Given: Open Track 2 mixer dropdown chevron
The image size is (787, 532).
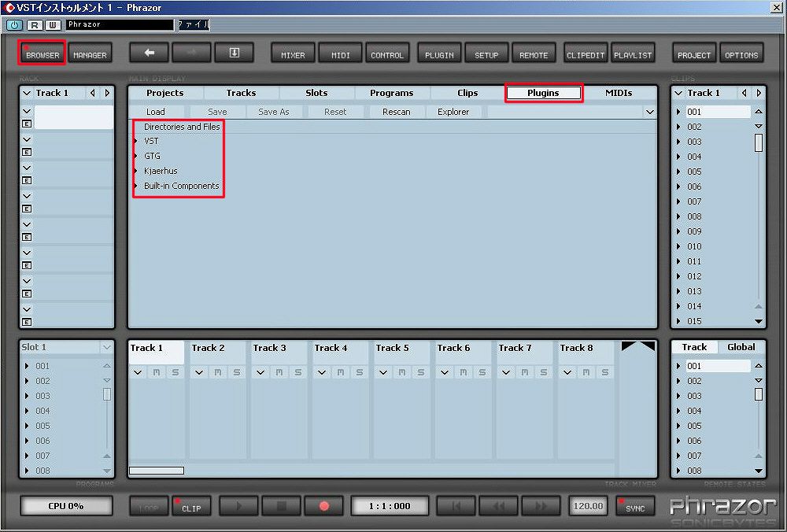Looking at the screenshot, I should pyautogui.click(x=199, y=372).
